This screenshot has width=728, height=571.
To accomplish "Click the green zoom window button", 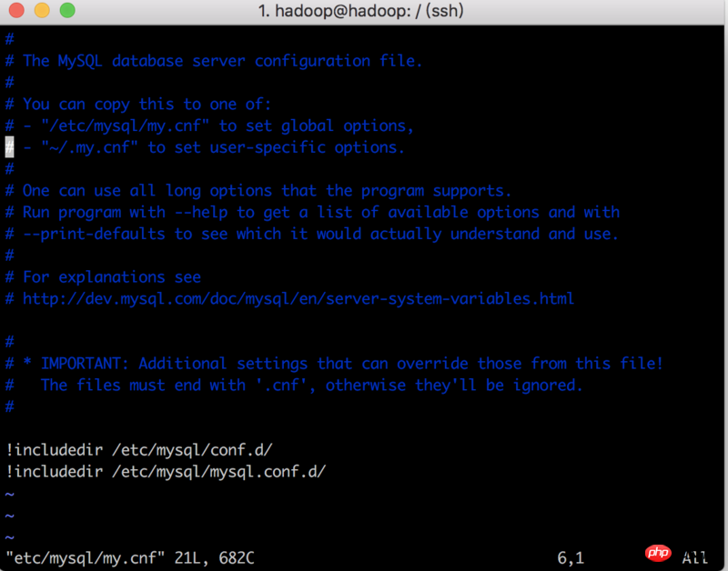I will click(67, 10).
